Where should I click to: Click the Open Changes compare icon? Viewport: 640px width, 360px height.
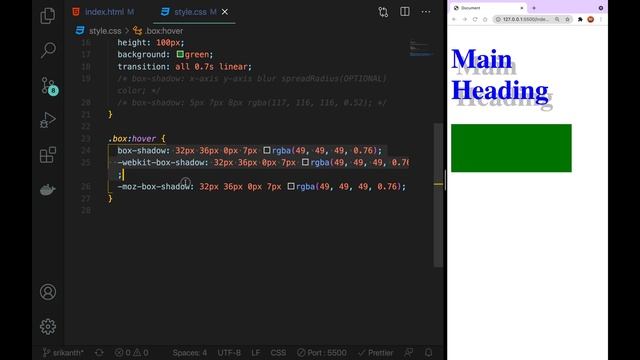coord(383,12)
